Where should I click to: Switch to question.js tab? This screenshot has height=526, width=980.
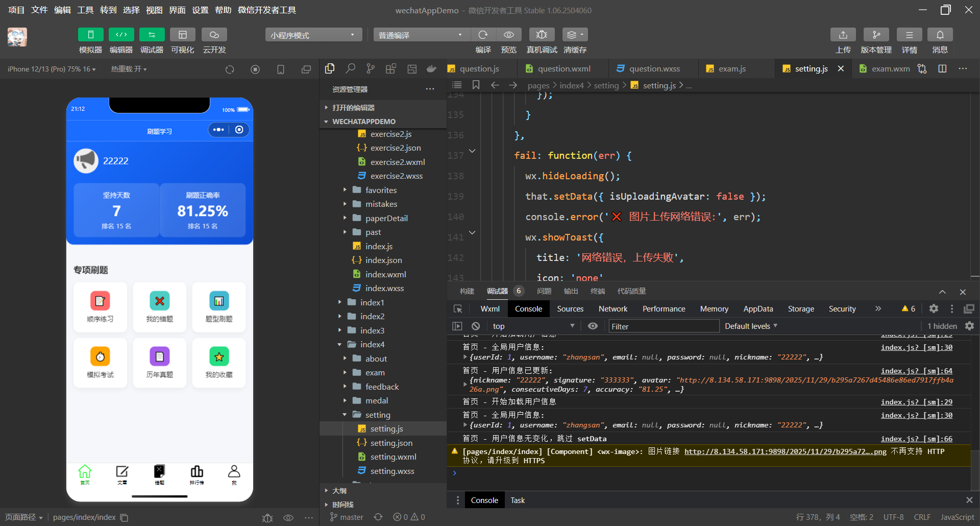pos(479,68)
